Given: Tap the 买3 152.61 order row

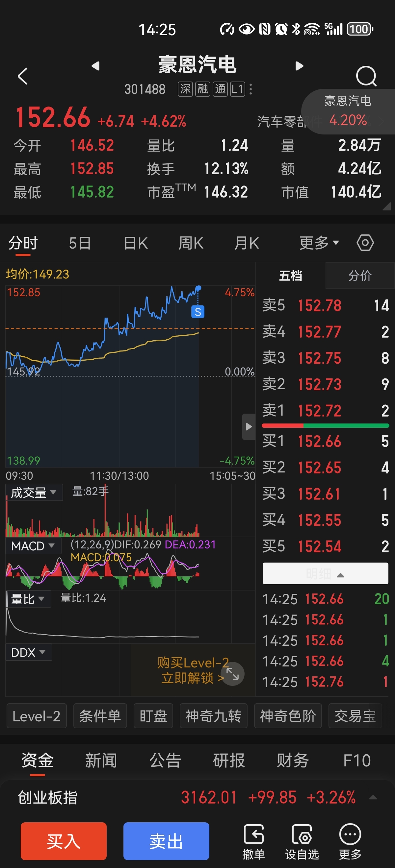Looking at the screenshot, I should [x=326, y=494].
